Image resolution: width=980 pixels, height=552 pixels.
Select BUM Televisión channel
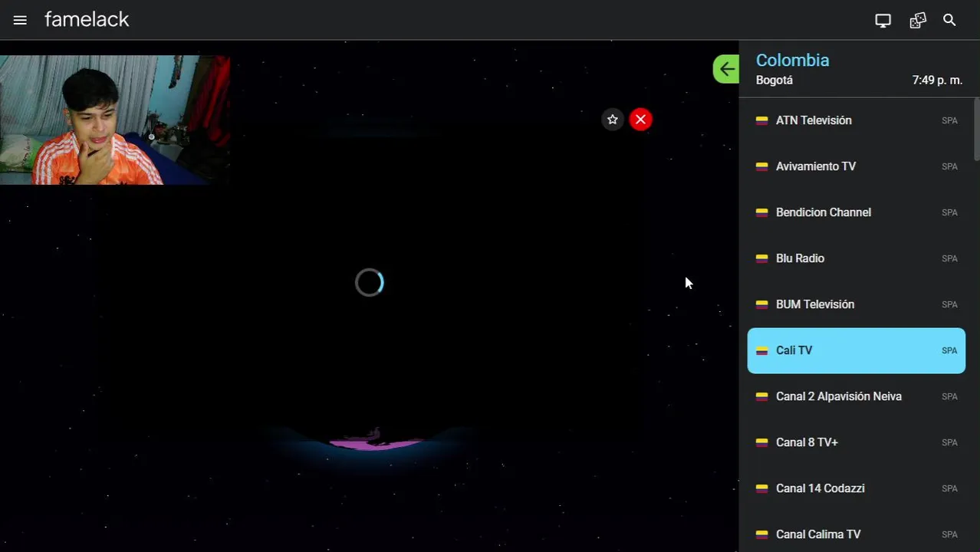(857, 304)
